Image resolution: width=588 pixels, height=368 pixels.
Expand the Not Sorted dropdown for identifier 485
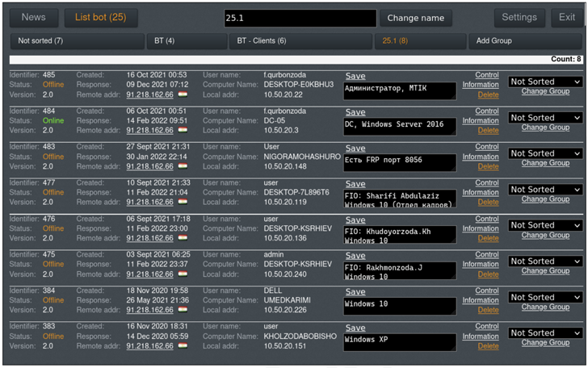[545, 82]
